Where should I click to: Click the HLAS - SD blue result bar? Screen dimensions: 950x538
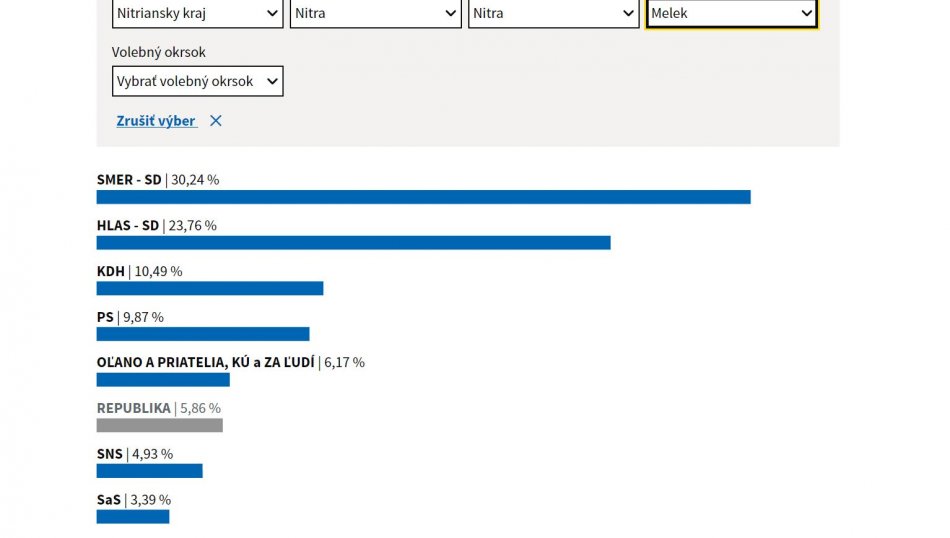(x=353, y=243)
